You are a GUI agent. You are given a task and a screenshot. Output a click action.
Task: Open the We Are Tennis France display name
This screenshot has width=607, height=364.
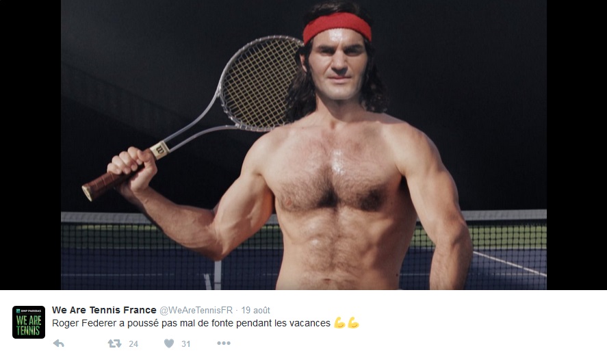[104, 310]
